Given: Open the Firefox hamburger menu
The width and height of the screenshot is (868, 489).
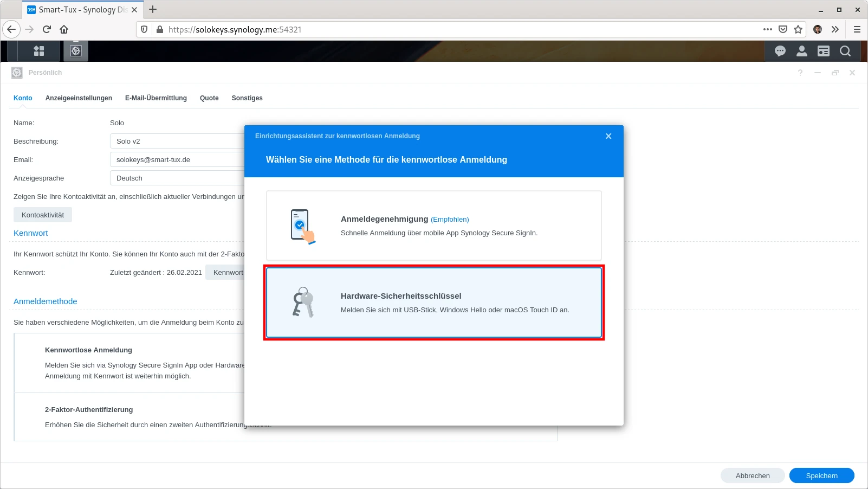Looking at the screenshot, I should pos(857,29).
